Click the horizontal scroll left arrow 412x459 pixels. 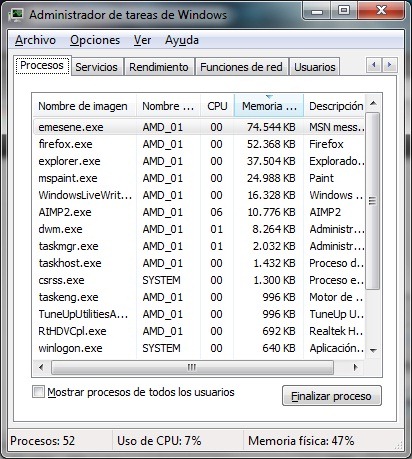coord(41,367)
